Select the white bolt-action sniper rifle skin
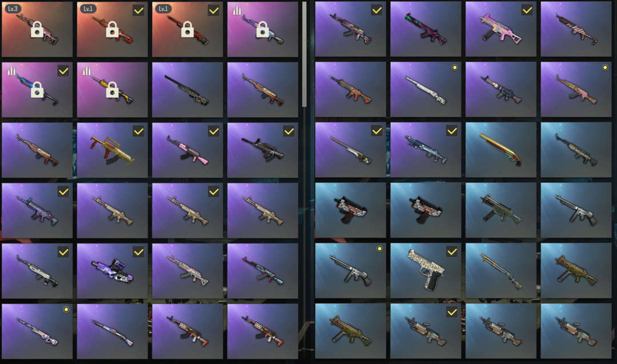The image size is (617, 364). 426,89
